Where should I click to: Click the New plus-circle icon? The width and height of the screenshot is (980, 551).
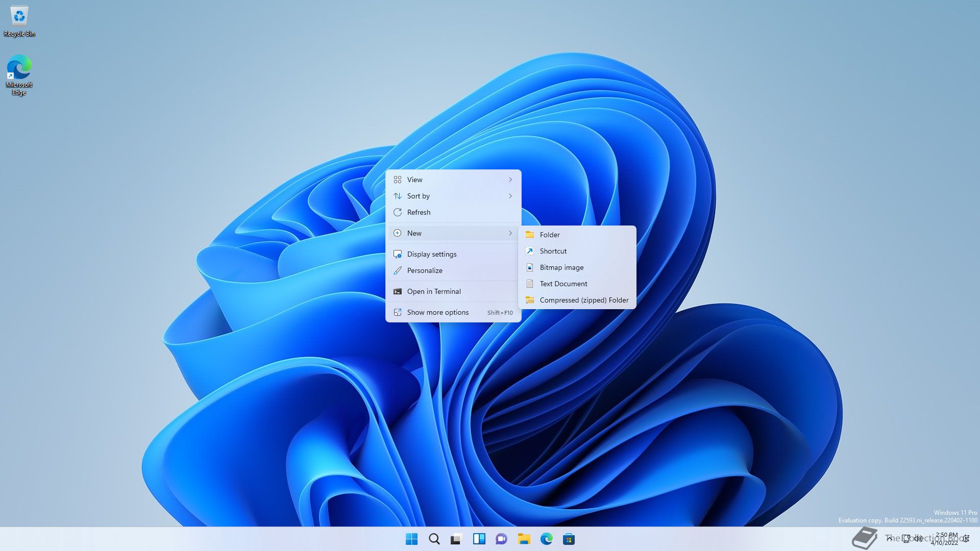pos(398,233)
